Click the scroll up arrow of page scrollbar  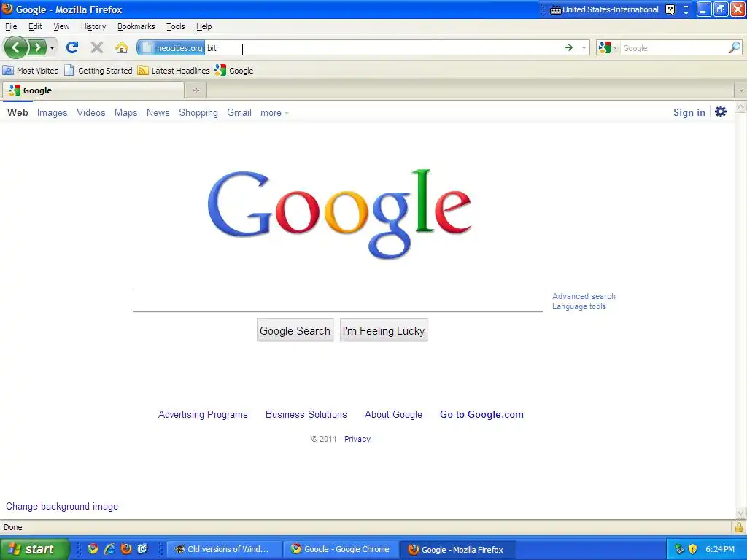[741, 108]
